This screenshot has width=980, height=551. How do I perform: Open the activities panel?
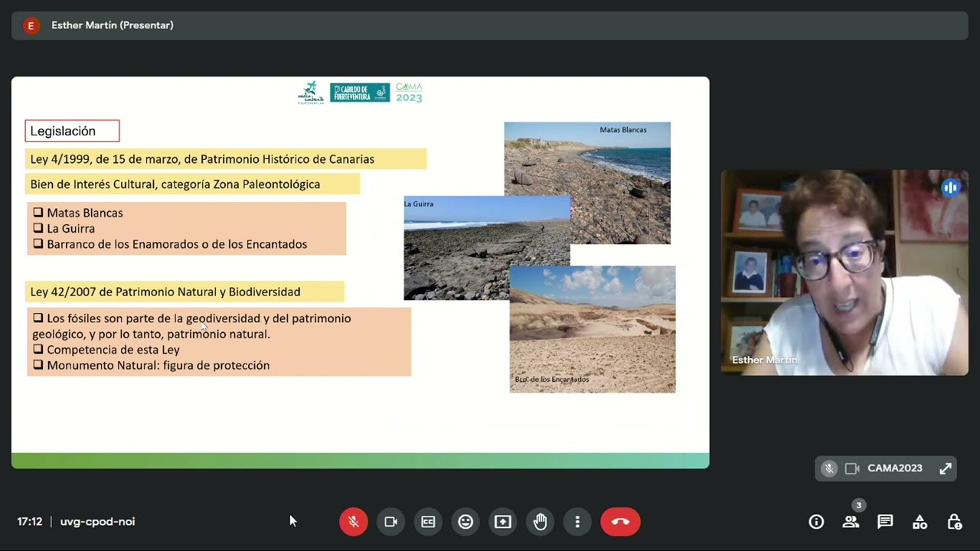(x=920, y=522)
